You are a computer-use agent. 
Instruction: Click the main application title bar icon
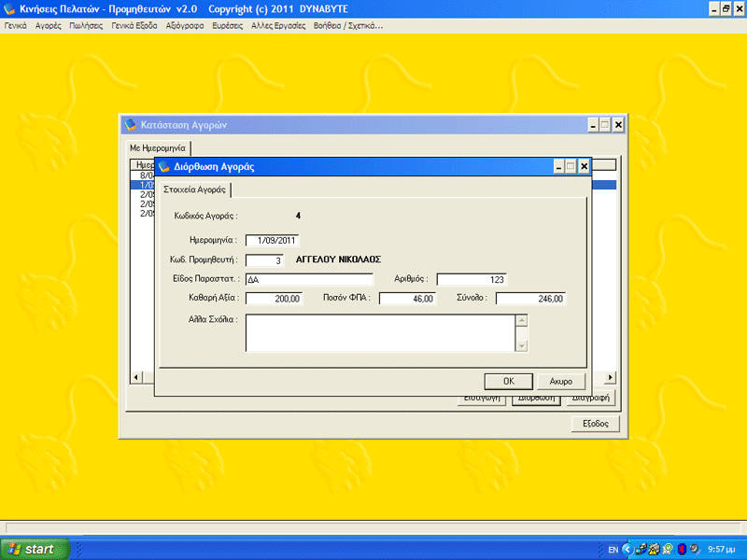click(x=9, y=9)
